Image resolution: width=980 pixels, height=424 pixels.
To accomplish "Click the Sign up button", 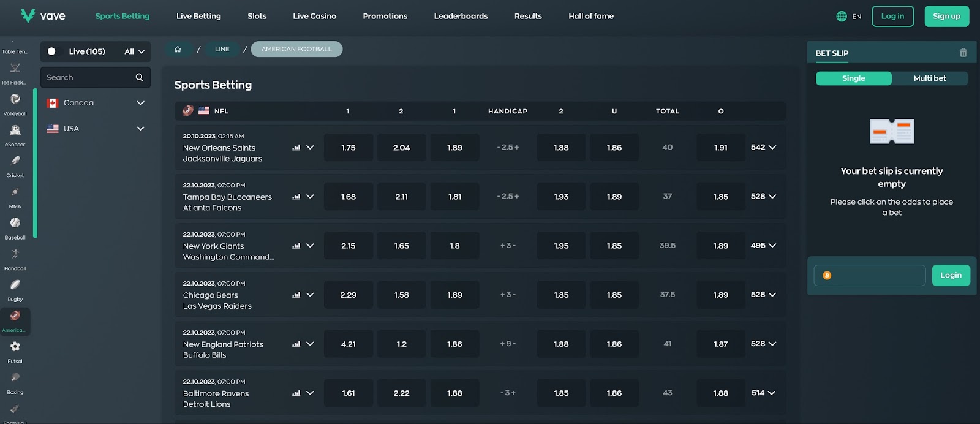I will 946,16.
